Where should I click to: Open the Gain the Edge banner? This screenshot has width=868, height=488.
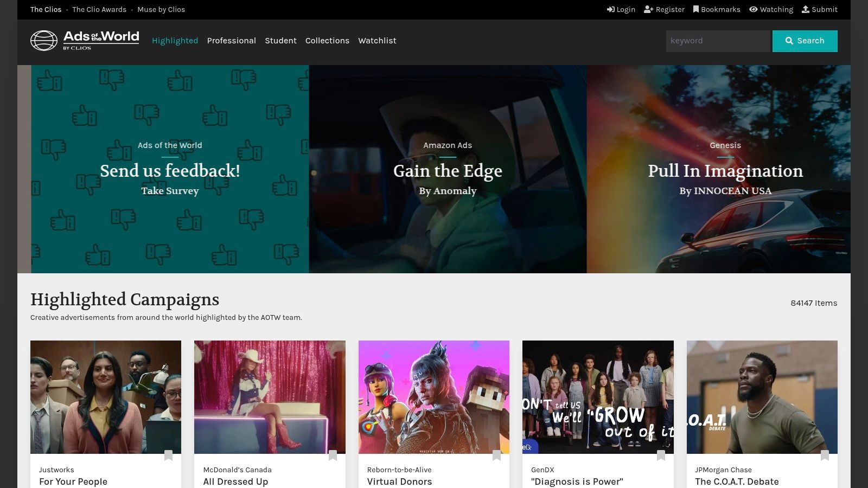click(x=448, y=169)
